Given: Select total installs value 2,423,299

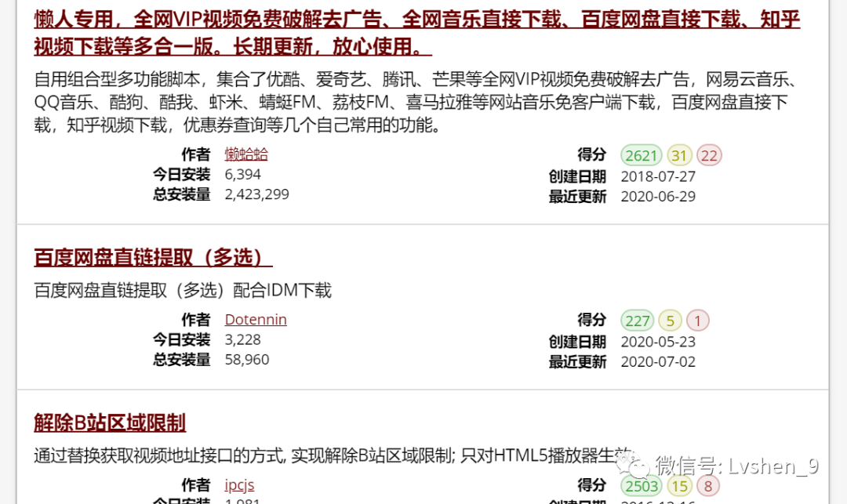Looking at the screenshot, I should (x=256, y=194).
